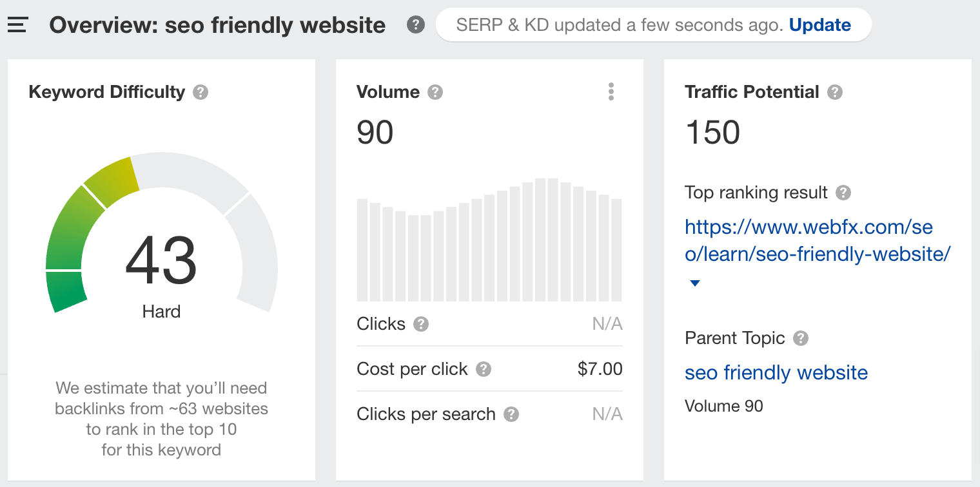This screenshot has height=487, width=980.
Task: Open the sidebar navigation menu
Action: 17,24
